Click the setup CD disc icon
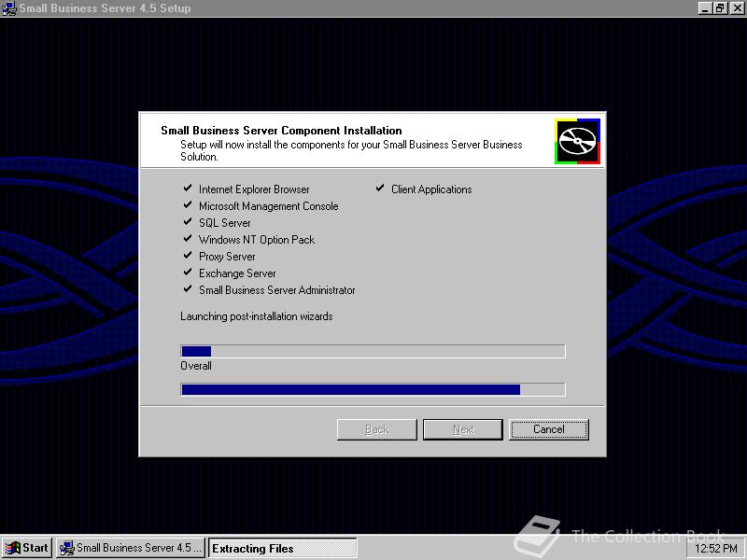The width and height of the screenshot is (747, 560). tap(577, 142)
